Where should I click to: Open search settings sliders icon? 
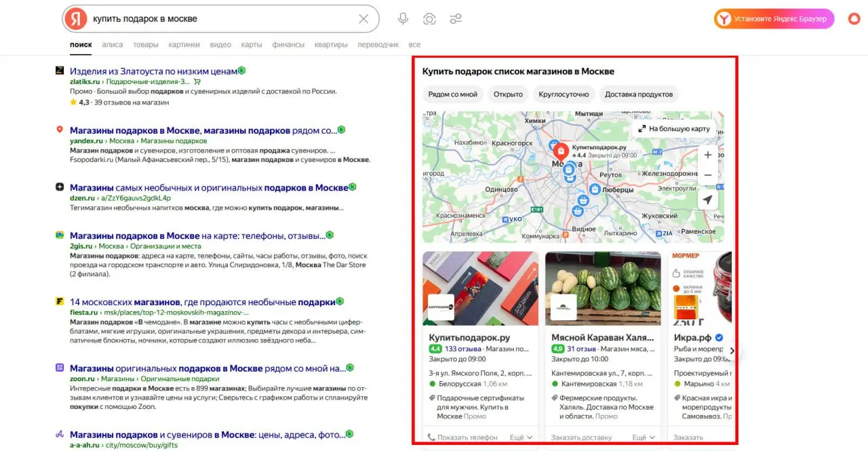[x=456, y=19]
